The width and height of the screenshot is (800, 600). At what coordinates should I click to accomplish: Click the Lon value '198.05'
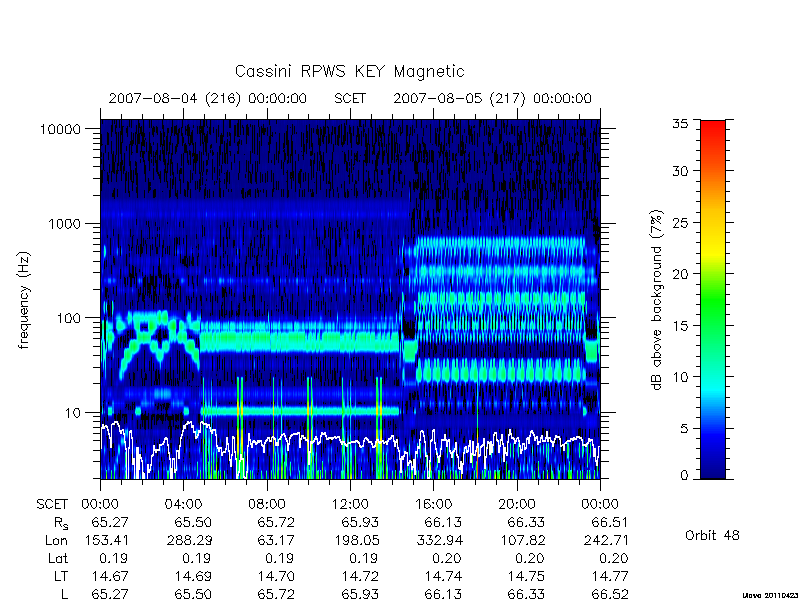[357, 540]
